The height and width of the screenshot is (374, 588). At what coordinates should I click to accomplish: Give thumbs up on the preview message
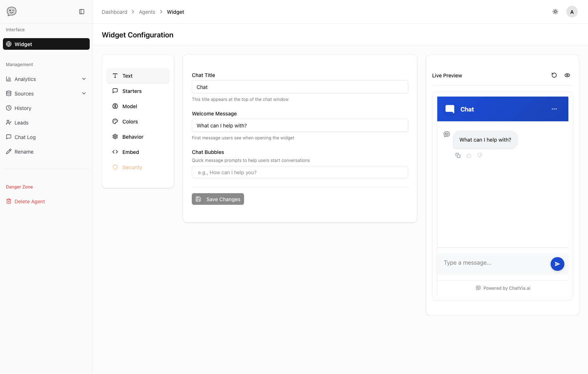click(469, 155)
